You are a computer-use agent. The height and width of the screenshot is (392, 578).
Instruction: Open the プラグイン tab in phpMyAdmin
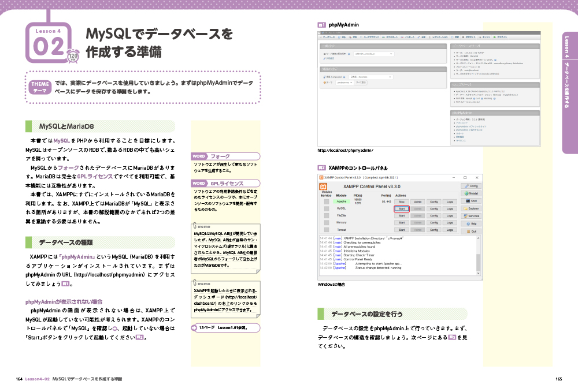click(x=501, y=37)
